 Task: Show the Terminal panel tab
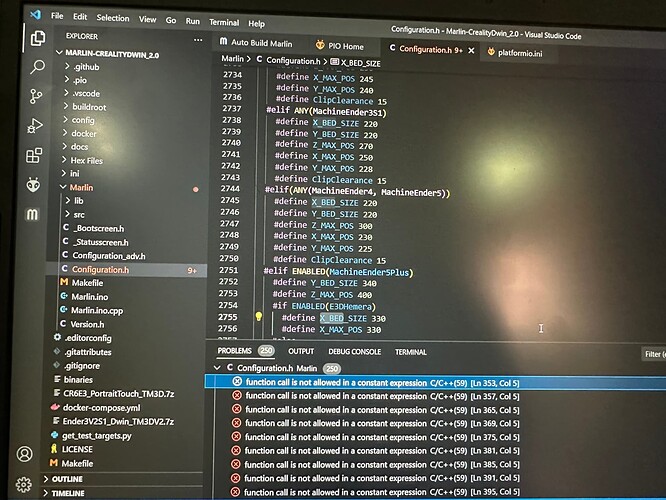pyautogui.click(x=410, y=352)
